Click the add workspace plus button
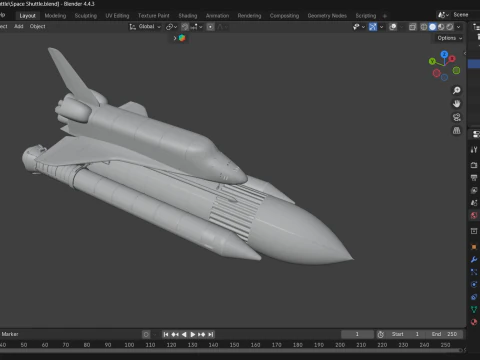The width and height of the screenshot is (480, 360). coord(385,16)
